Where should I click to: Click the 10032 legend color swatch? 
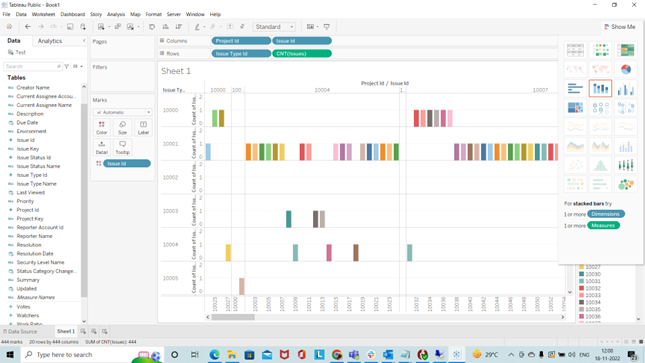581,288
